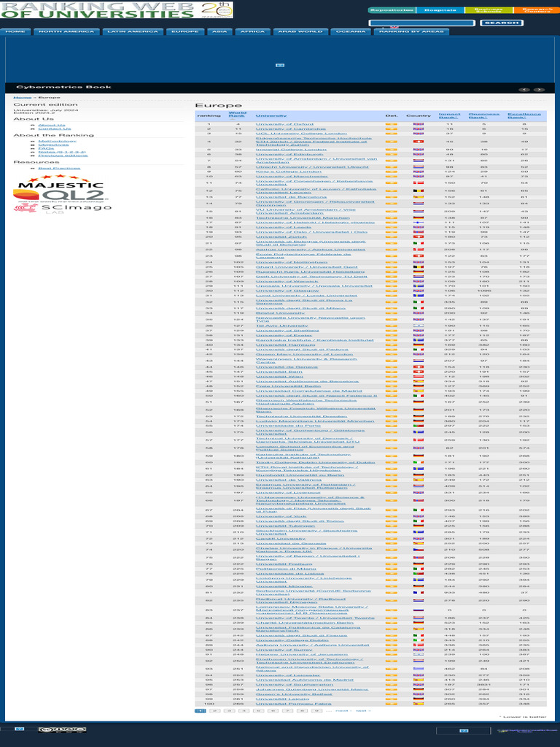The image size is (560, 747).
Task: Go to results page 2
Action: [x=215, y=711]
